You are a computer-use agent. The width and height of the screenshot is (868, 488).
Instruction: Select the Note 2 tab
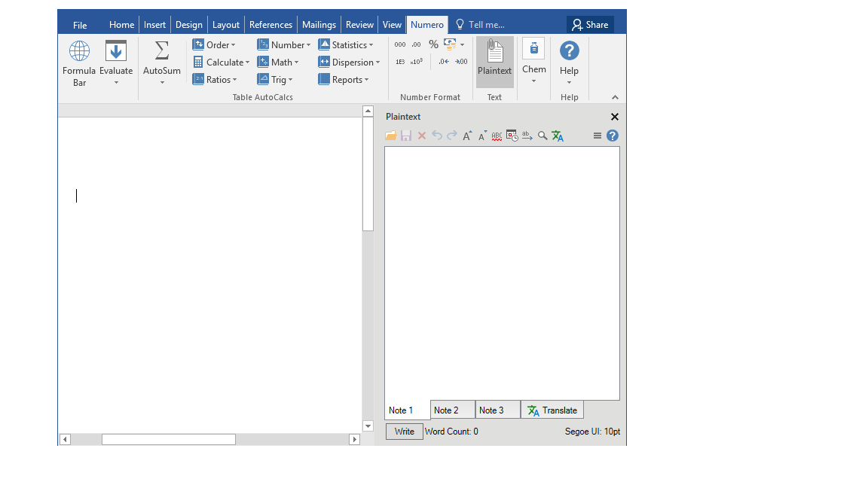(x=452, y=410)
